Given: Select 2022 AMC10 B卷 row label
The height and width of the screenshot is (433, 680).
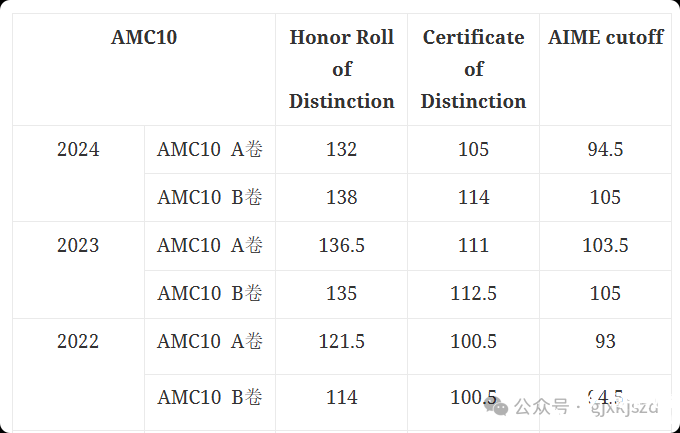Looking at the screenshot, I should point(210,397).
